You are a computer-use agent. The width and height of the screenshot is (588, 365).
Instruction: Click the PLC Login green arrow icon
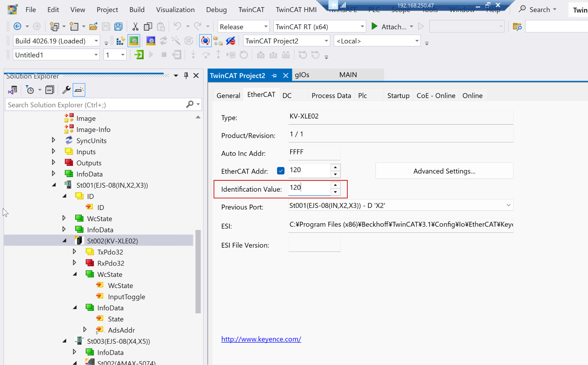click(x=139, y=55)
